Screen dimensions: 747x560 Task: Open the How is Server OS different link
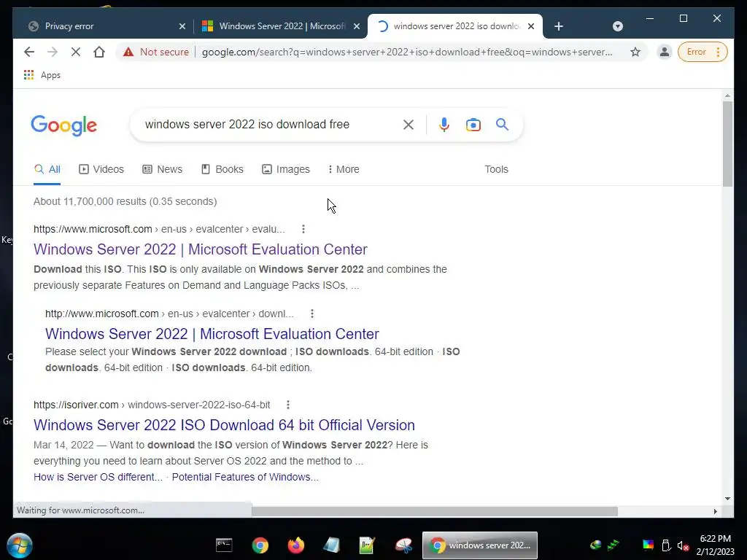click(98, 477)
